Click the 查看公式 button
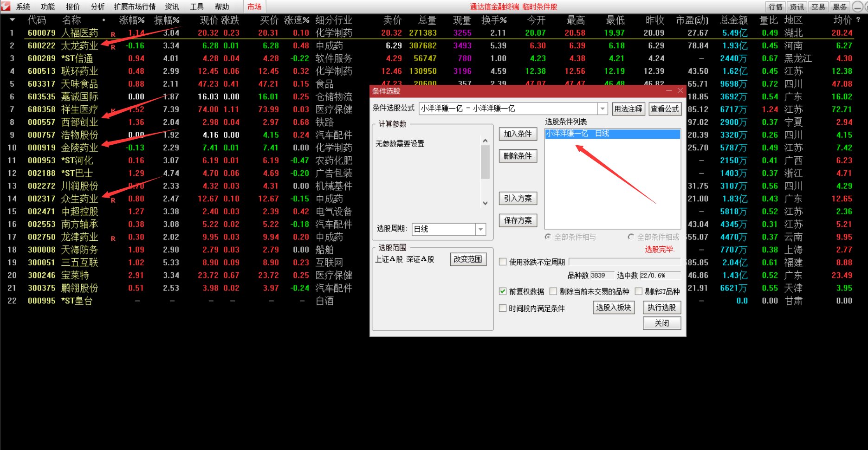 point(665,109)
